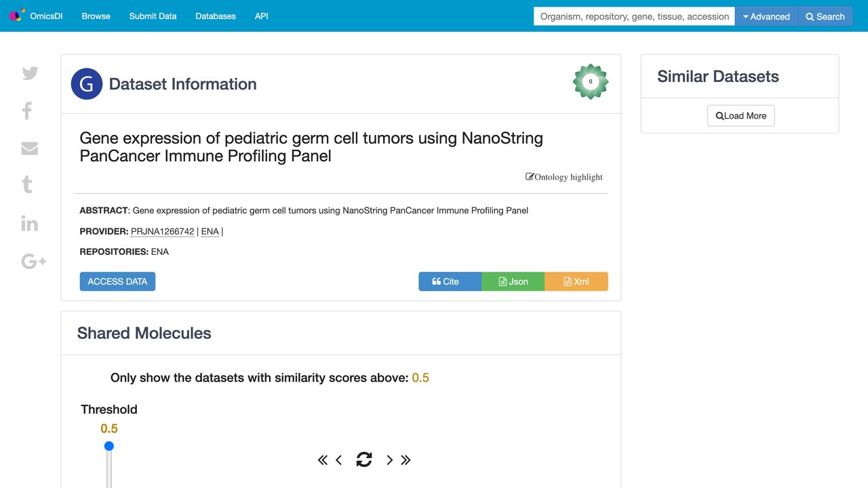Click the OmicsDI home text link
Image resolution: width=868 pixels, height=488 pixels.
tap(46, 16)
